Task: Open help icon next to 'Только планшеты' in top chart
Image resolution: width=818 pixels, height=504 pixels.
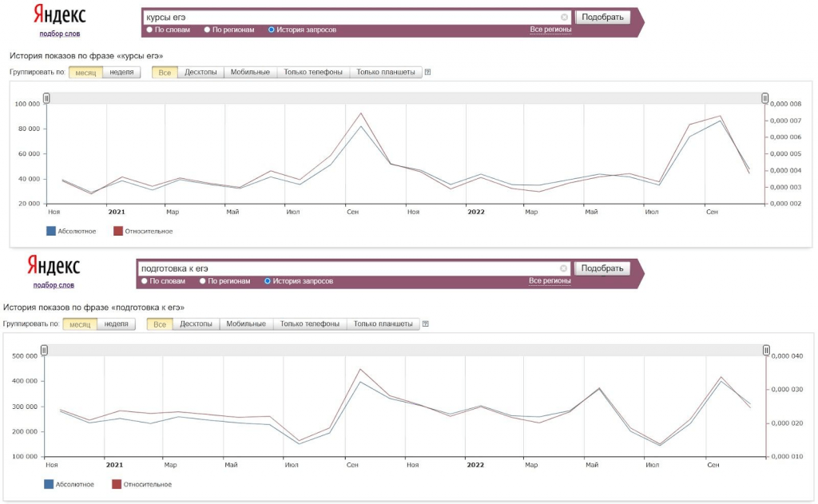Action: point(428,72)
